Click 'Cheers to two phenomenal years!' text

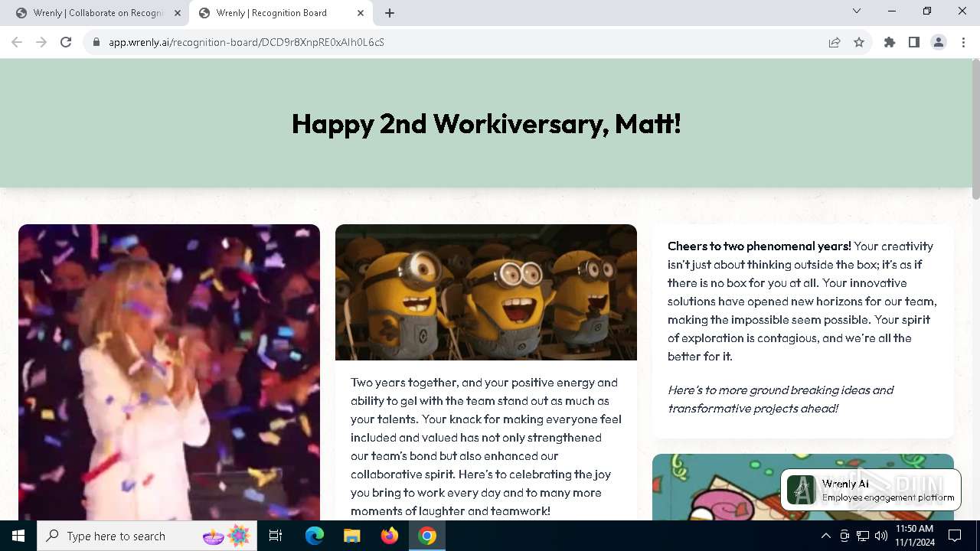point(759,246)
